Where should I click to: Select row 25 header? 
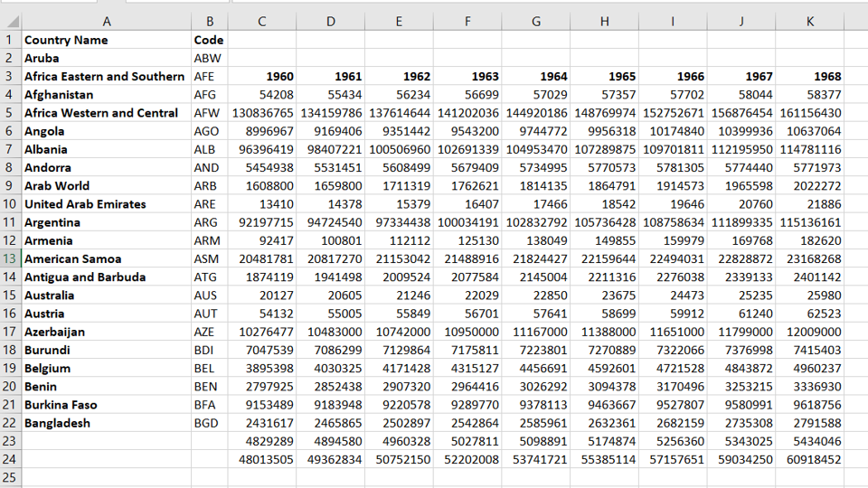[11, 478]
